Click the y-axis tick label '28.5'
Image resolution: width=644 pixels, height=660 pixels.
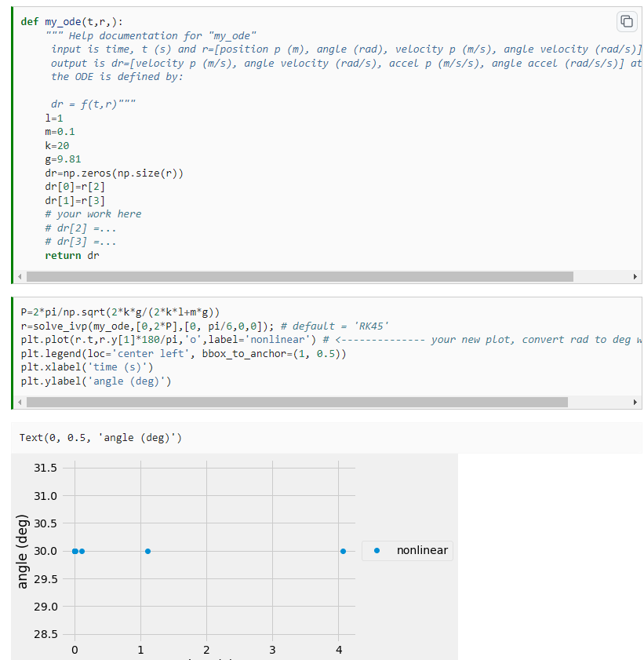click(45, 634)
